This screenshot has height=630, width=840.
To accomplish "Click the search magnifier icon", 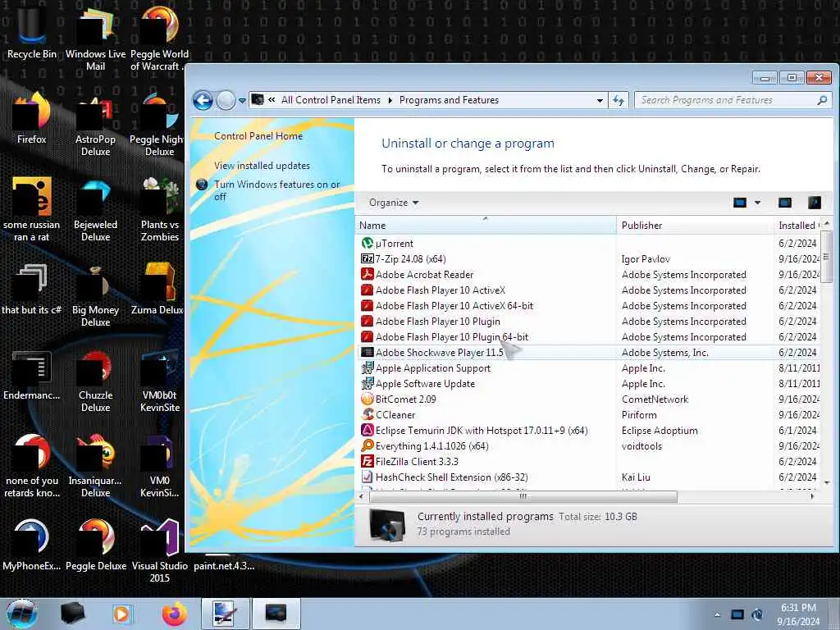I will click(x=822, y=100).
